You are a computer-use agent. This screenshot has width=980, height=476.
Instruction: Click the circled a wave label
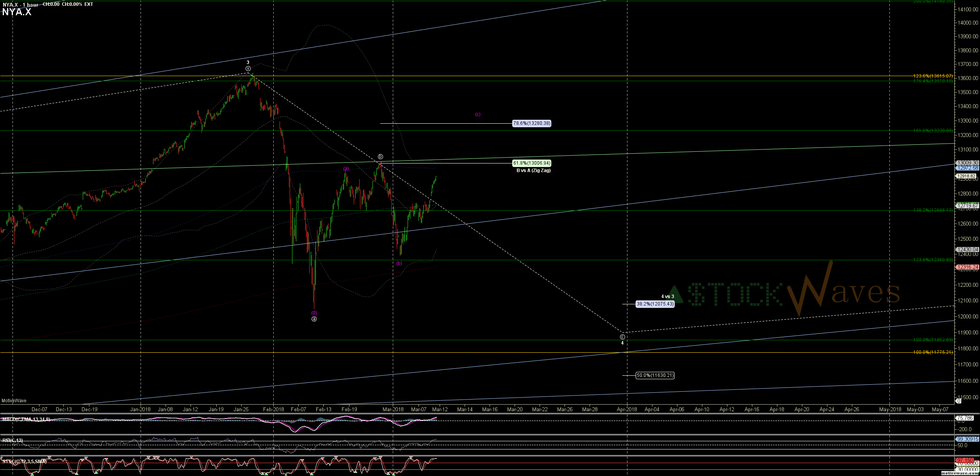coord(314,319)
